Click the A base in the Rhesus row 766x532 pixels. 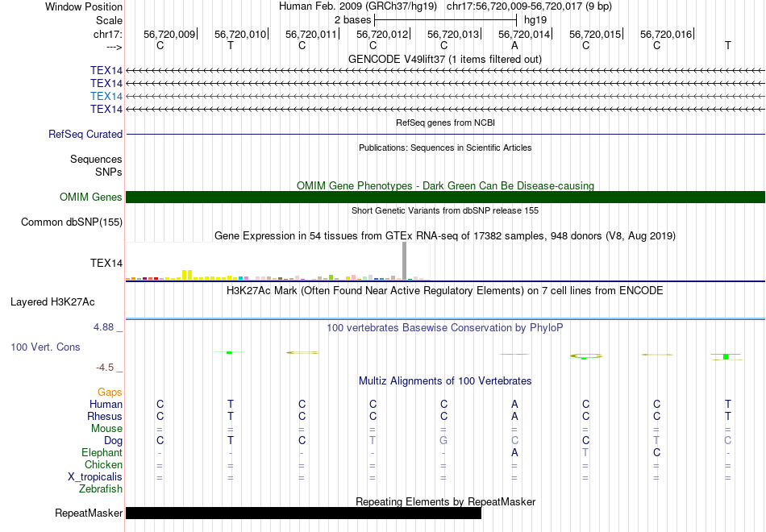[514, 416]
